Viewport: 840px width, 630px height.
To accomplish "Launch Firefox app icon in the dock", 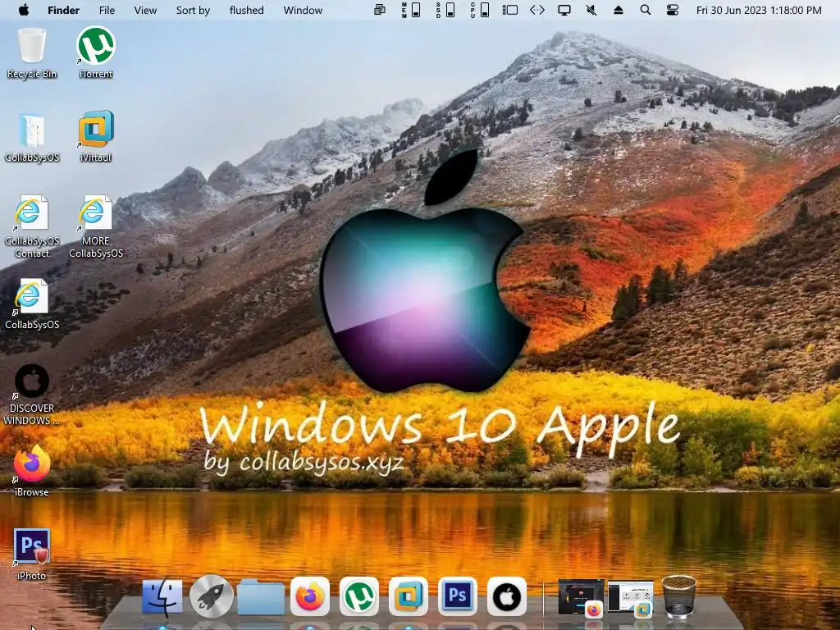I will tap(310, 596).
